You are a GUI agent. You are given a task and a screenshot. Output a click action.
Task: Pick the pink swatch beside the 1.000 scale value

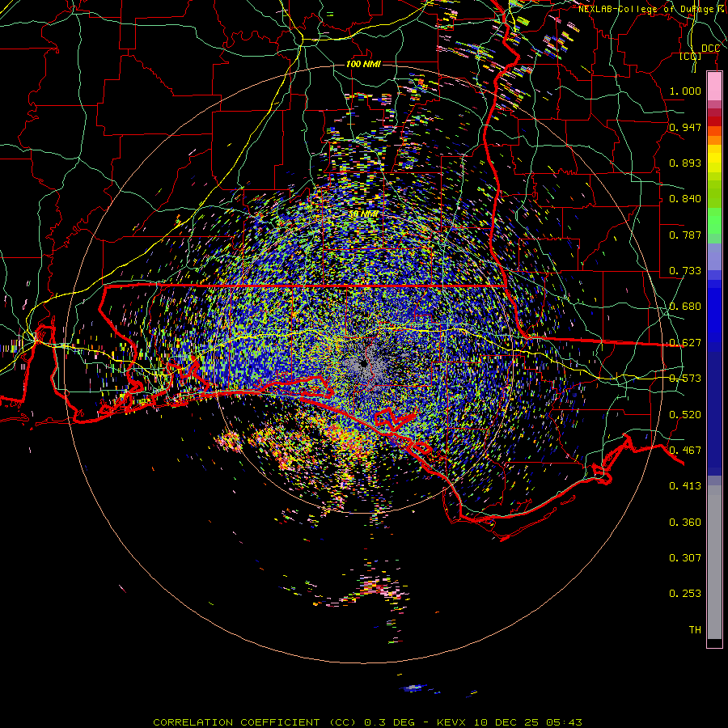[714, 87]
